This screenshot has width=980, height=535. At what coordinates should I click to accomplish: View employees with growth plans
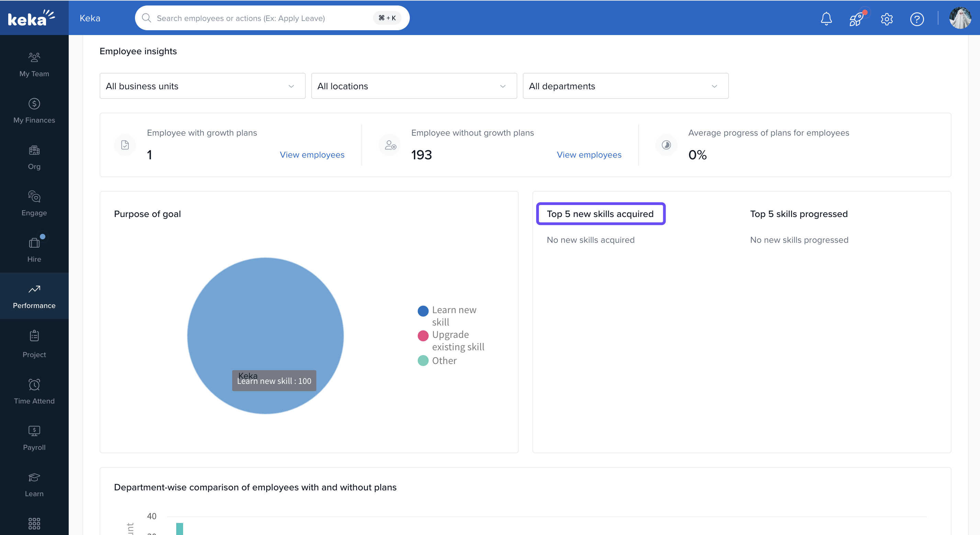312,155
